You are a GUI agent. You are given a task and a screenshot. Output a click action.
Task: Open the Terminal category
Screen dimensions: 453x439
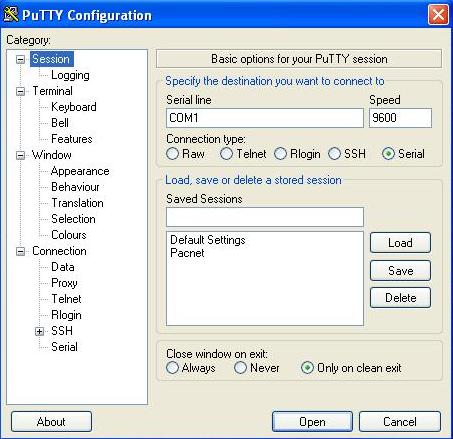coord(52,91)
